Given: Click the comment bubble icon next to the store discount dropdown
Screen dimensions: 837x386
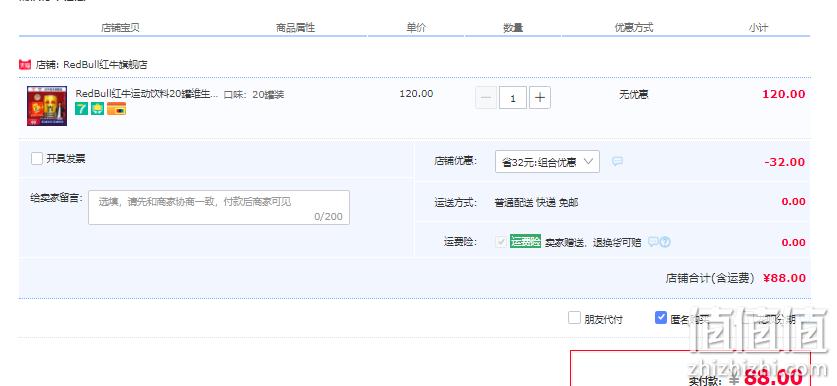Looking at the screenshot, I should [x=617, y=161].
